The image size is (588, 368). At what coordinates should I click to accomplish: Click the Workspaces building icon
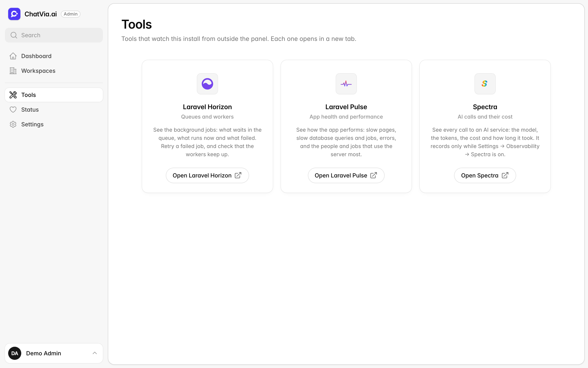13,71
